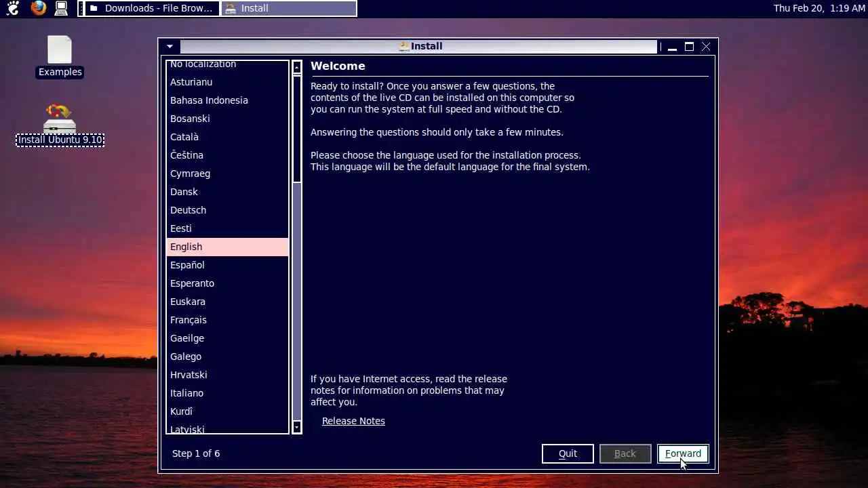Select Asturianu in the language list
Screen dimensions: 868x488
(228, 82)
